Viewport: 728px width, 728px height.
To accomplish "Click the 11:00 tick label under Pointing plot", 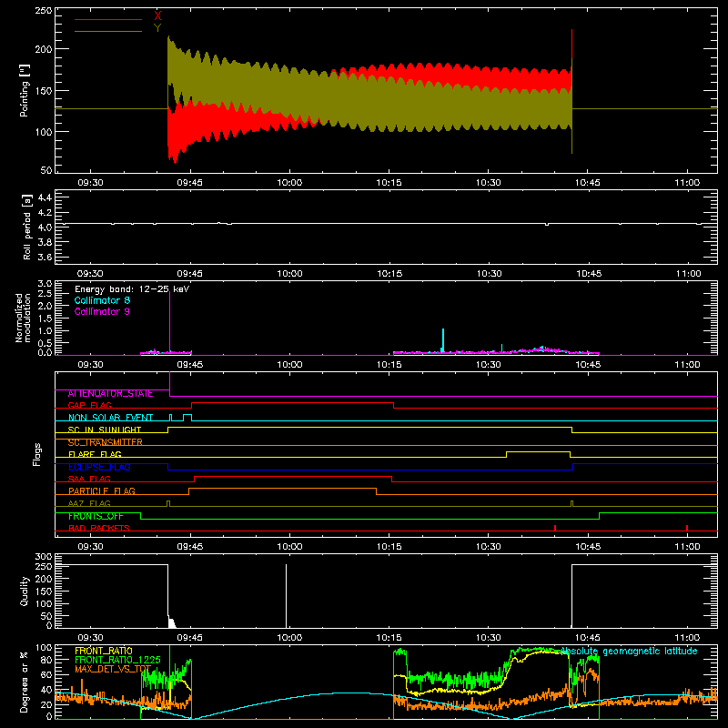I will tap(687, 183).
